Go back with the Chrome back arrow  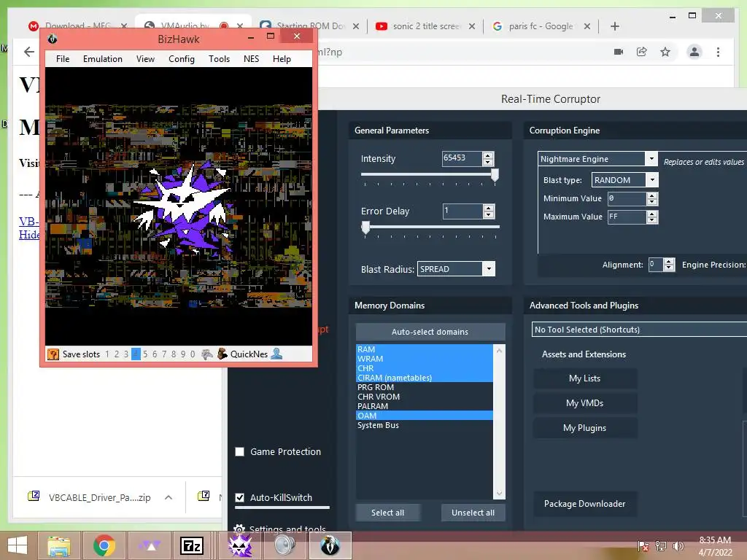(29, 52)
